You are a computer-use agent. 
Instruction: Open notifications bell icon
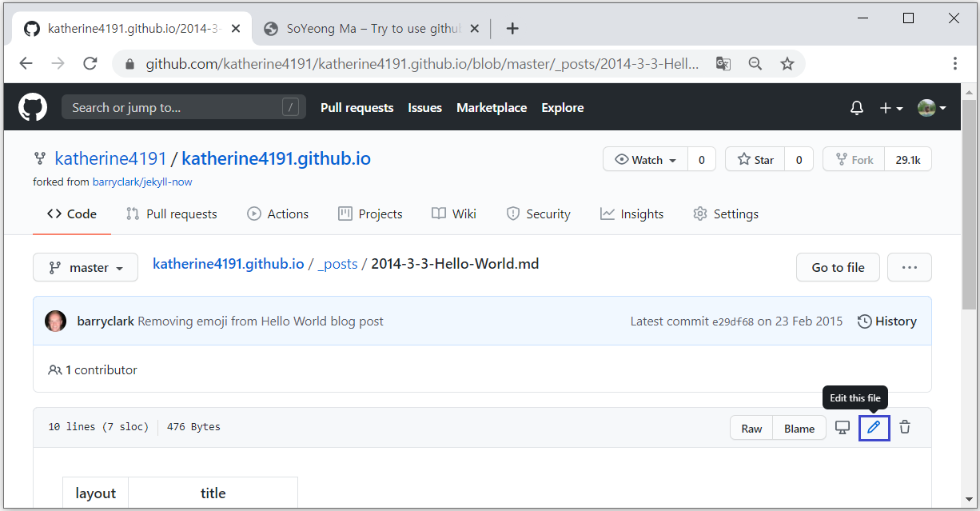point(857,108)
